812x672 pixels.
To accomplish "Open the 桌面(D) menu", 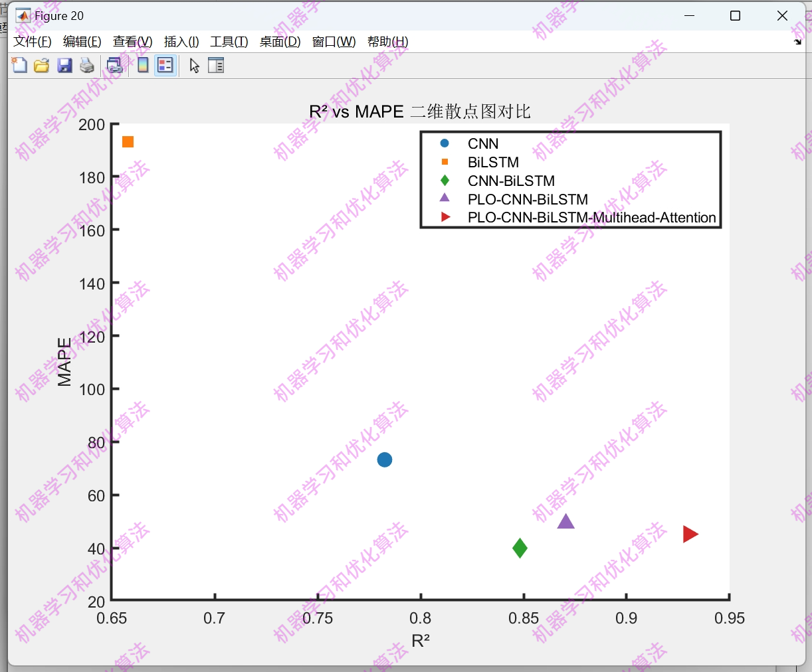I will coord(280,42).
